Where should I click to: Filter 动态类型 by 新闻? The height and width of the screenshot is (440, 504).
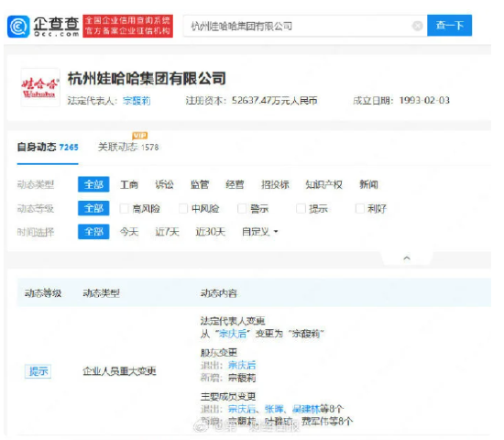point(368,184)
